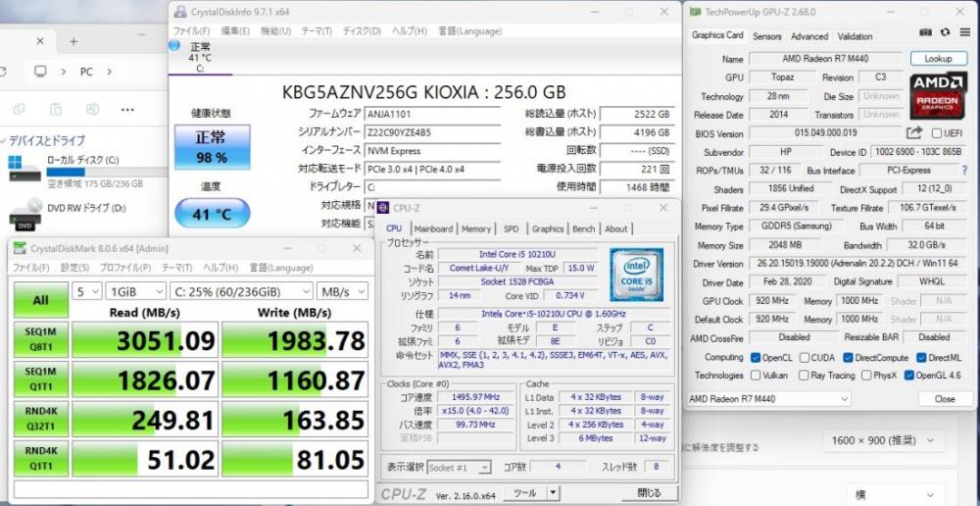Screen dimensions: 980x506
Task: Toggle the CUDA checkbox
Action: [805, 358]
